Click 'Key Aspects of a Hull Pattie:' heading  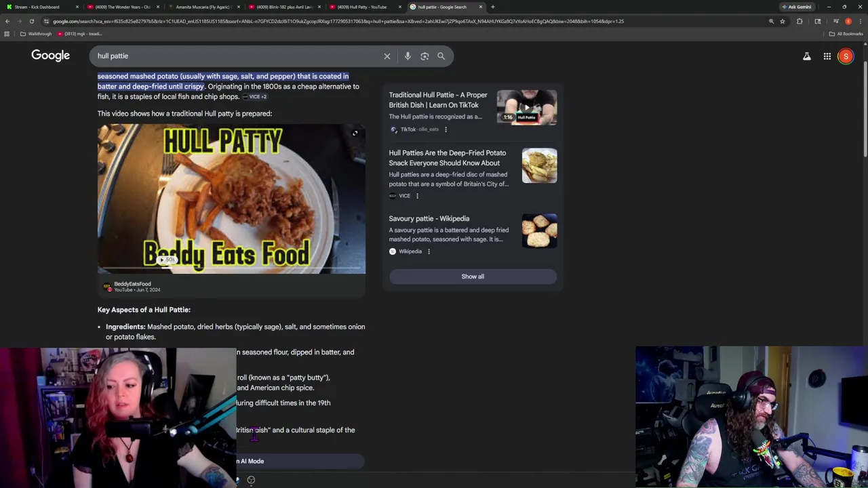[x=144, y=310]
